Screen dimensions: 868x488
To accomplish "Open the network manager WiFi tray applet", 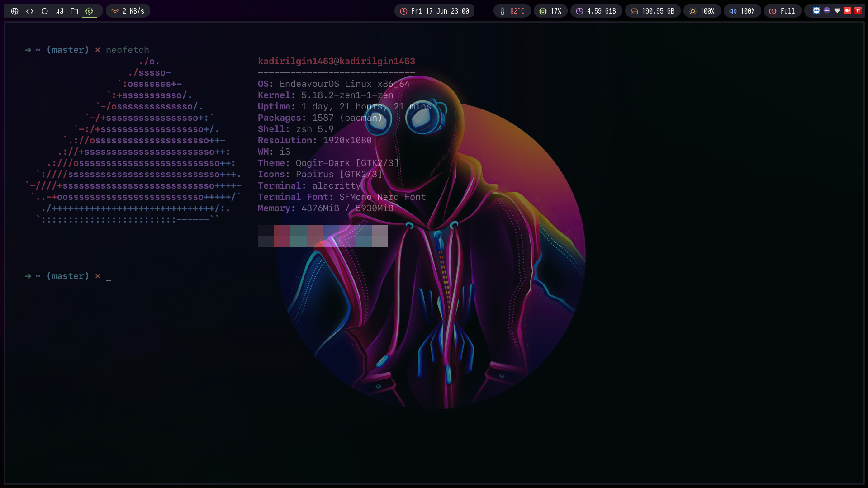I will 837,10.
